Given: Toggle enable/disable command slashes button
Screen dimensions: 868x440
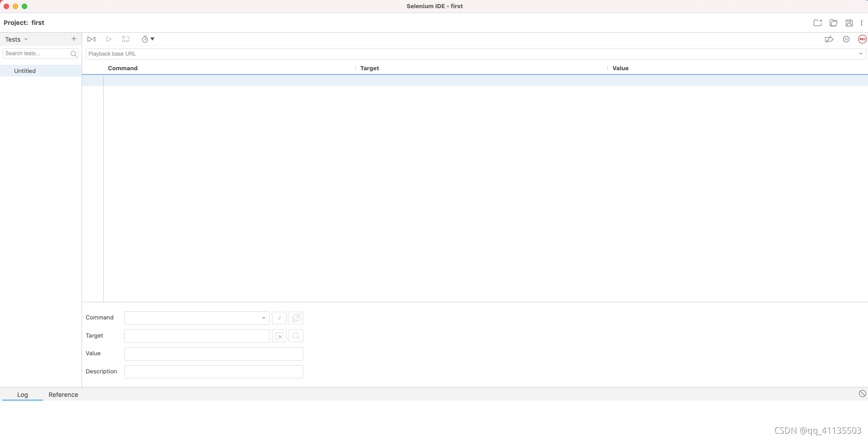Looking at the screenshot, I should pyautogui.click(x=279, y=318).
